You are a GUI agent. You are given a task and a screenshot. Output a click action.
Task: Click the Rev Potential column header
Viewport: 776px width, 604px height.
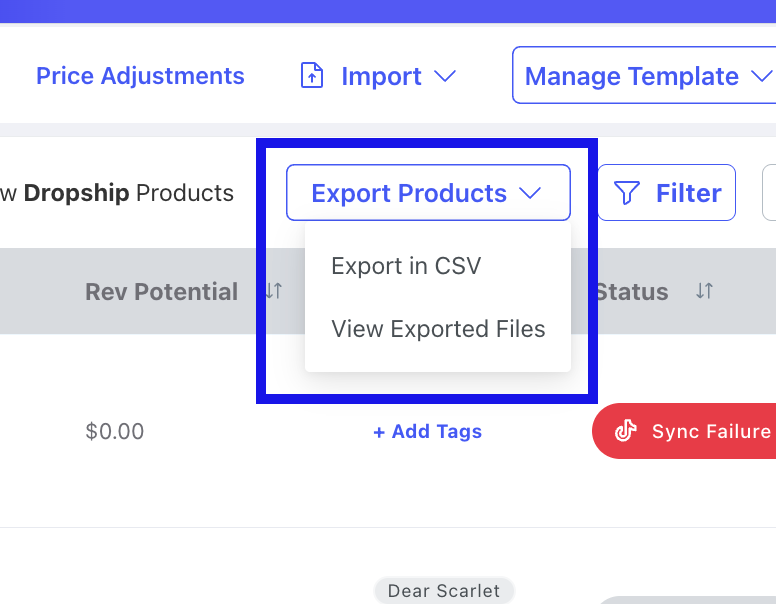[161, 292]
